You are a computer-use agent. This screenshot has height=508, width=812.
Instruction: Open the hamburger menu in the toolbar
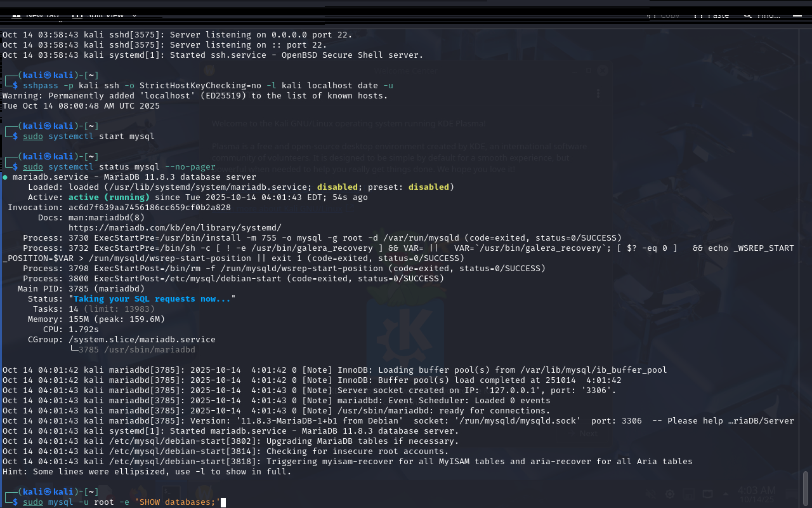(798, 15)
